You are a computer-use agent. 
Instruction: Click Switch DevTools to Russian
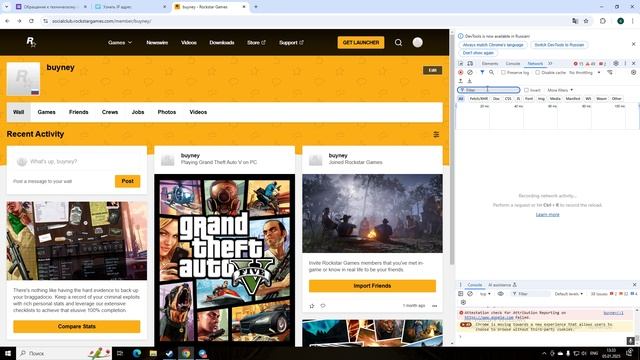[x=559, y=45]
